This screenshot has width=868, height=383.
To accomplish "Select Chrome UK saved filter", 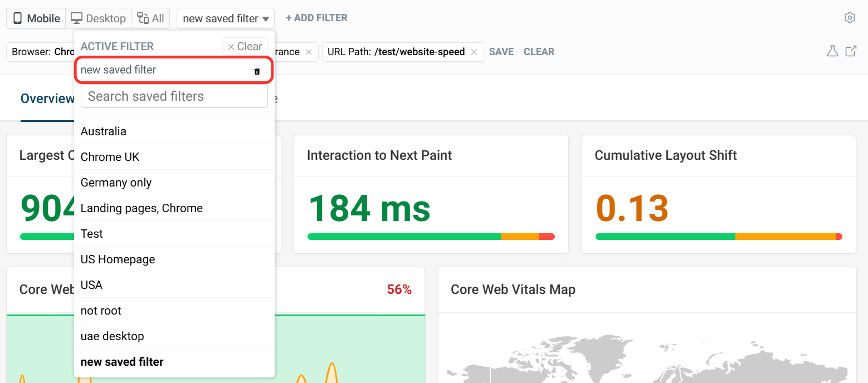I will [110, 157].
